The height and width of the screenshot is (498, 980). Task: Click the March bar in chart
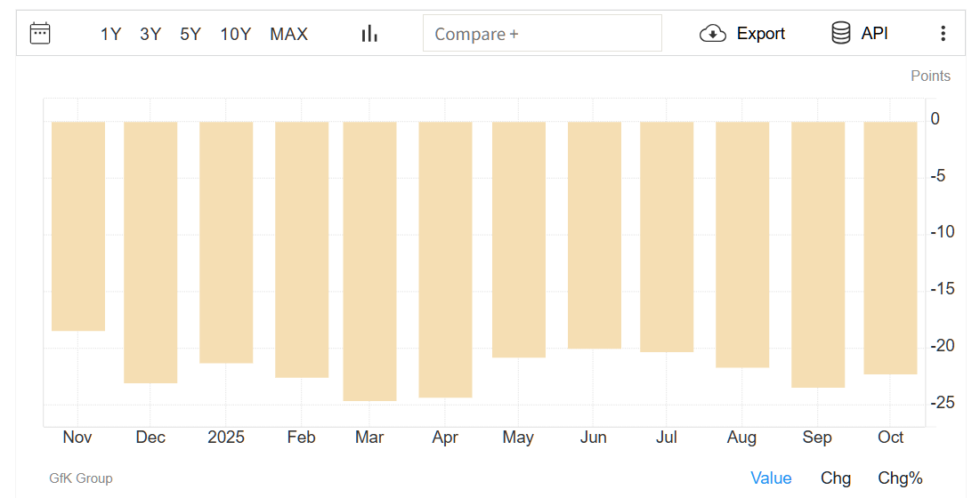pos(369,261)
